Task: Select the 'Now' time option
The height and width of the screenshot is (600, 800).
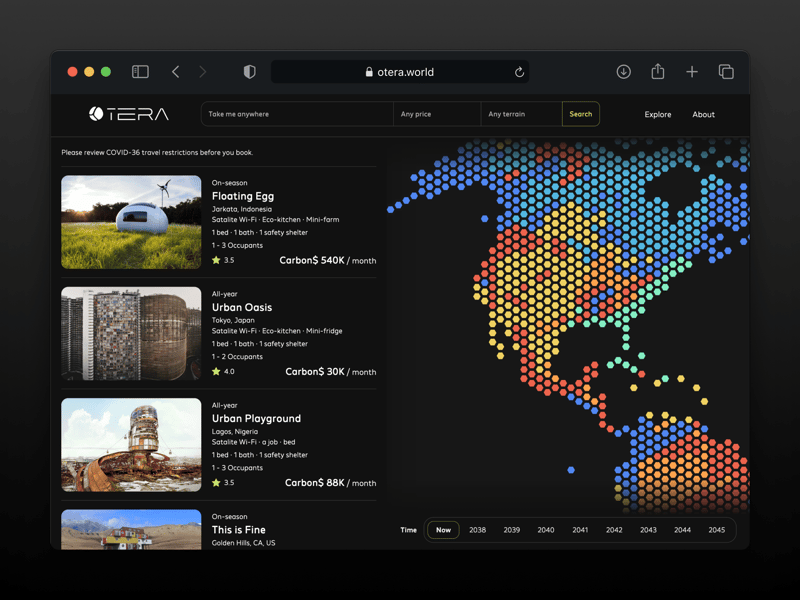Action: click(x=443, y=530)
